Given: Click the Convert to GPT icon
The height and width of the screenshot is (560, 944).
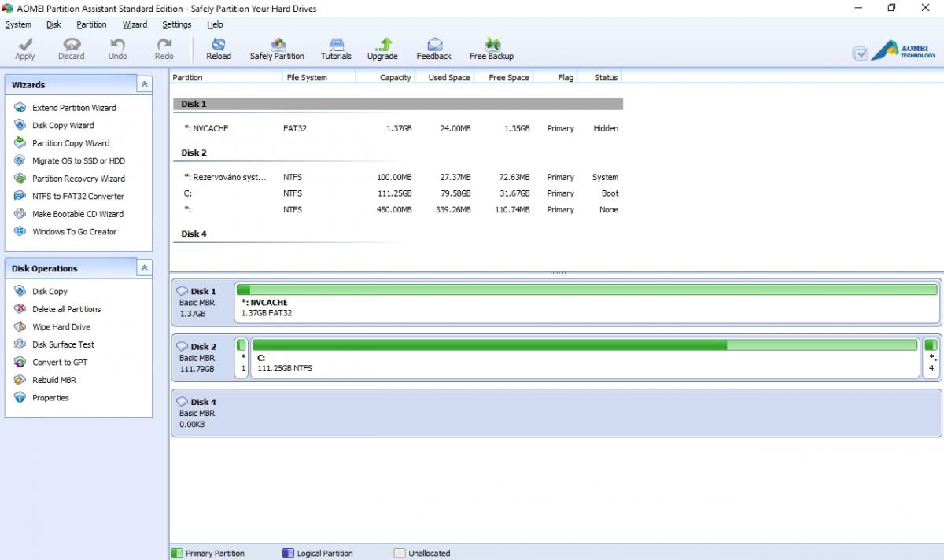Looking at the screenshot, I should click(x=20, y=362).
